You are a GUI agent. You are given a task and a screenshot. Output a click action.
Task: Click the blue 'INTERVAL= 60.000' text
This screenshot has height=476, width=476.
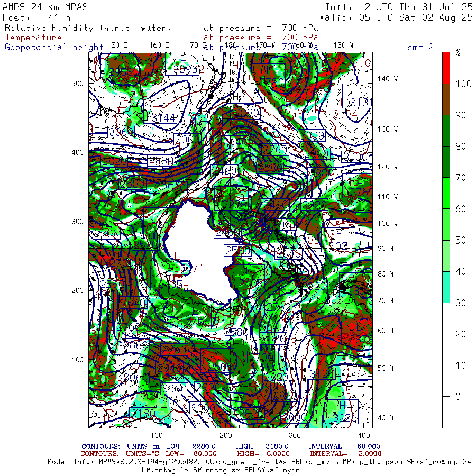344,446
